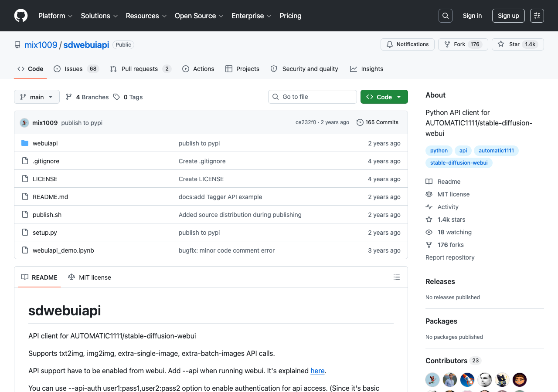Open the publish.sh file
The height and width of the screenshot is (392, 558).
tap(47, 215)
